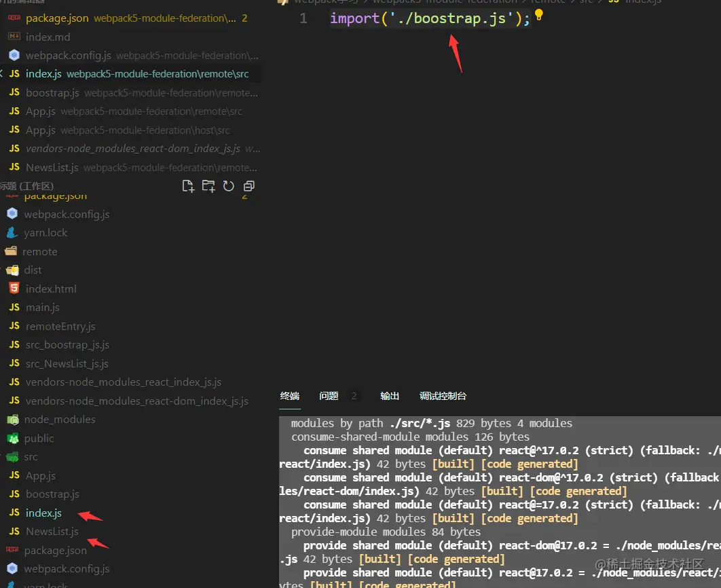The height and width of the screenshot is (588, 721).
Task: Click the New File icon in explorer header
Action: pyautogui.click(x=188, y=186)
